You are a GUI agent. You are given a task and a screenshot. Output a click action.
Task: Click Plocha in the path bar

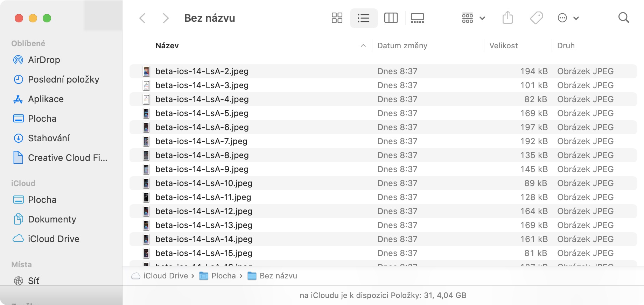click(x=223, y=276)
